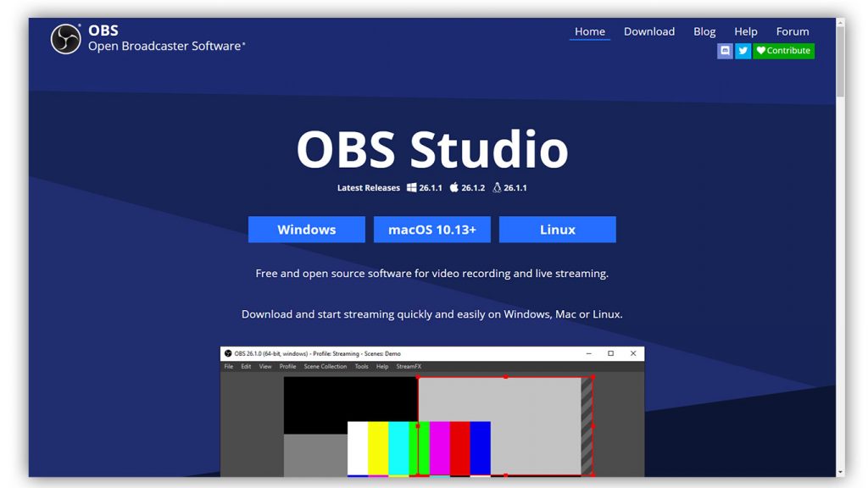
Task: Click the green Contribute button
Action: [783, 51]
